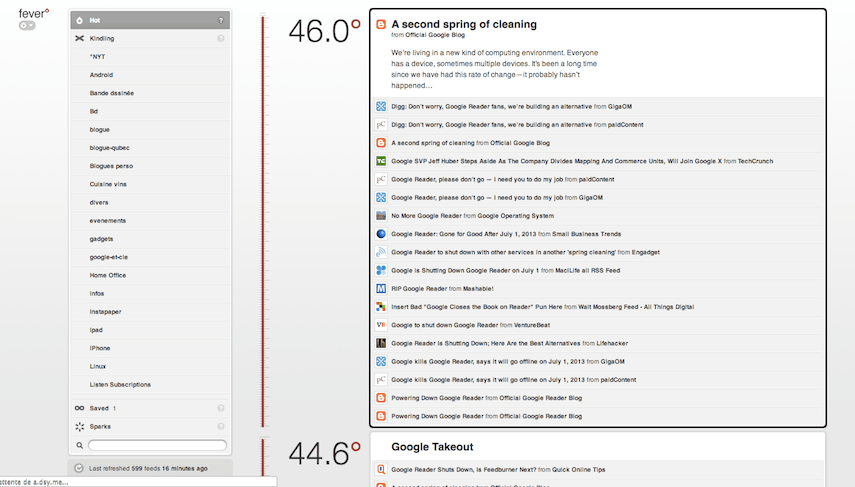Open the 'Google Takeout' headline link

coord(432,447)
